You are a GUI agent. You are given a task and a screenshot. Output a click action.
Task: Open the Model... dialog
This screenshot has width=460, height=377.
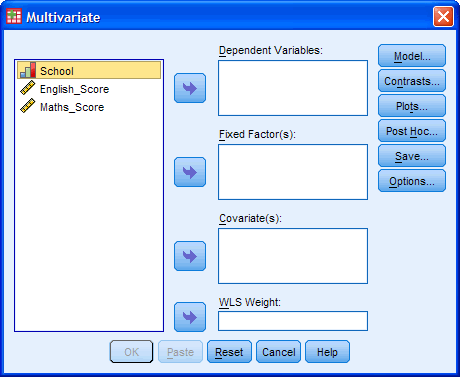(412, 56)
